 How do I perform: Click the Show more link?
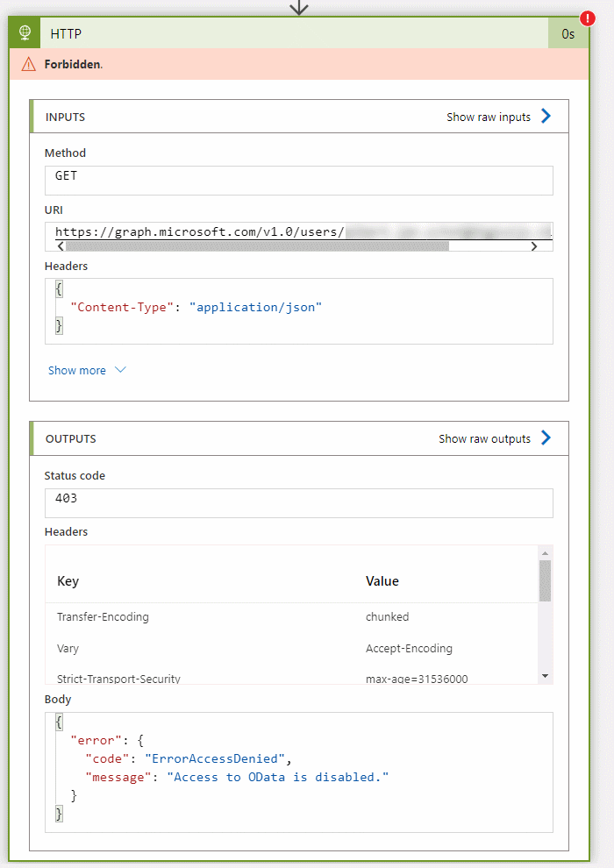click(x=77, y=370)
